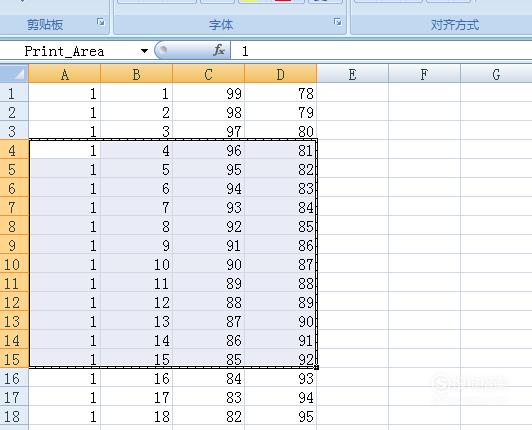Select column F header
This screenshot has width=532, height=430.
pyautogui.click(x=424, y=74)
